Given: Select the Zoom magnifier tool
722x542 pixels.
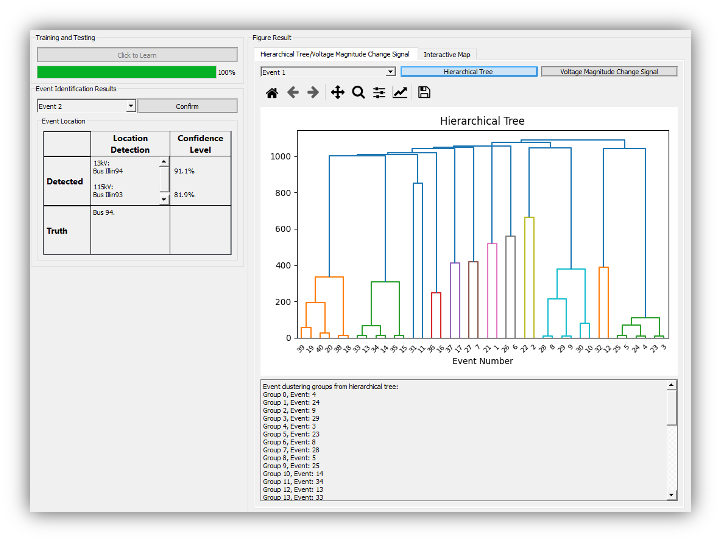Looking at the screenshot, I should (x=358, y=92).
